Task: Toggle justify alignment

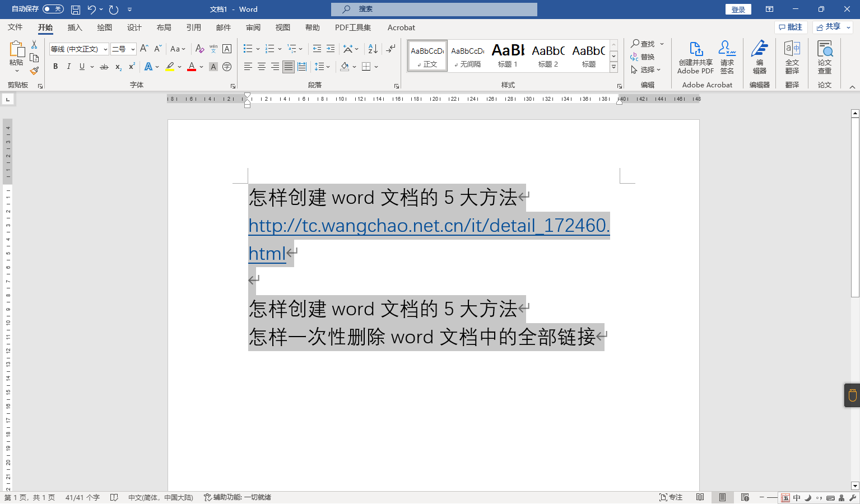Action: 289,67
